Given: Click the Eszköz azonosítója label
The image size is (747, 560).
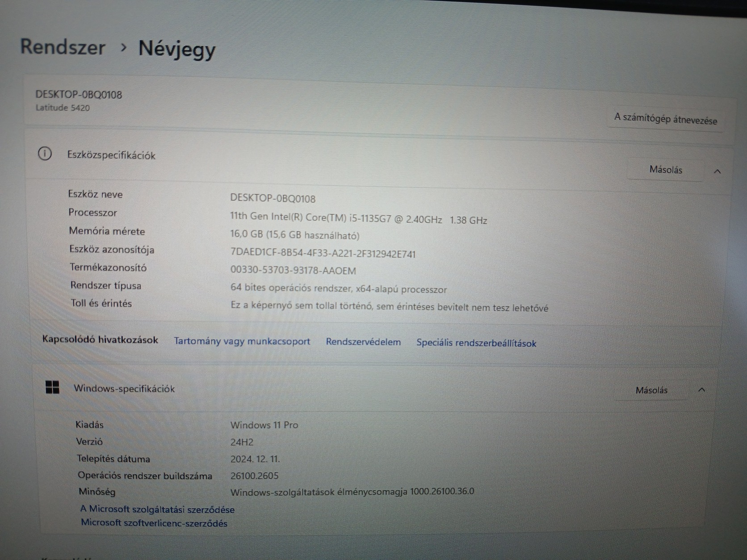Looking at the screenshot, I should click(112, 249).
